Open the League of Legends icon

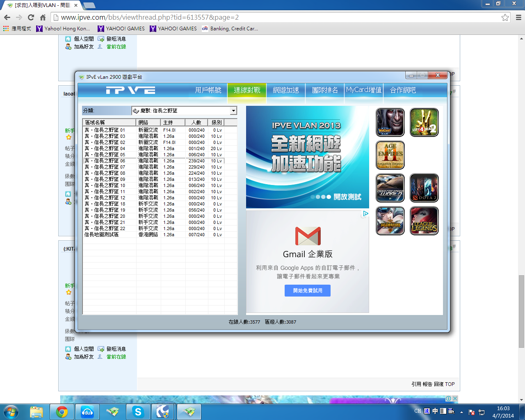point(424,221)
